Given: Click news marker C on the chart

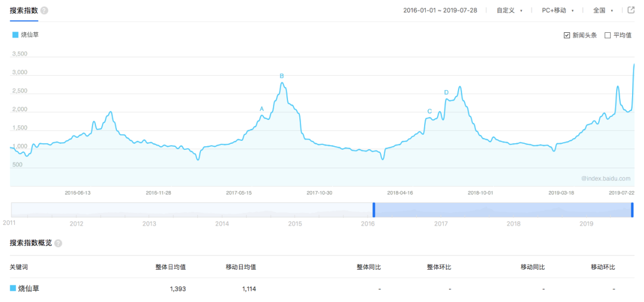Looking at the screenshot, I should [x=429, y=112].
